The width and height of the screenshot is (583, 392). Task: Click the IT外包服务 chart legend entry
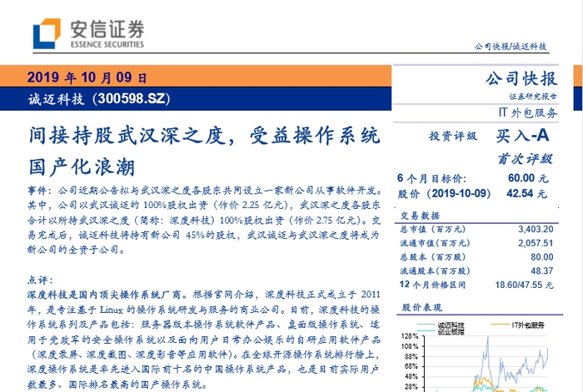coord(517,325)
